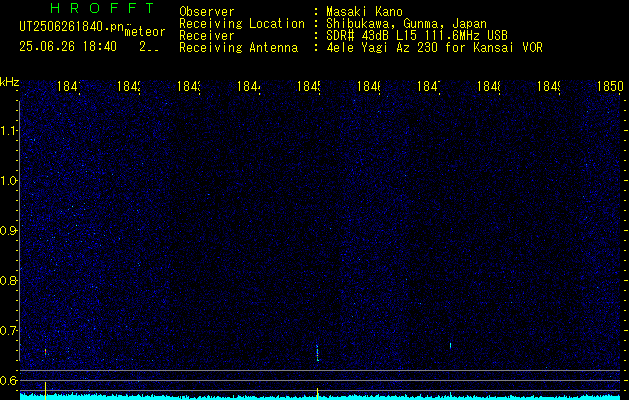Click the 1844 time axis label
This screenshot has height=400, width=629.
tap(249, 86)
